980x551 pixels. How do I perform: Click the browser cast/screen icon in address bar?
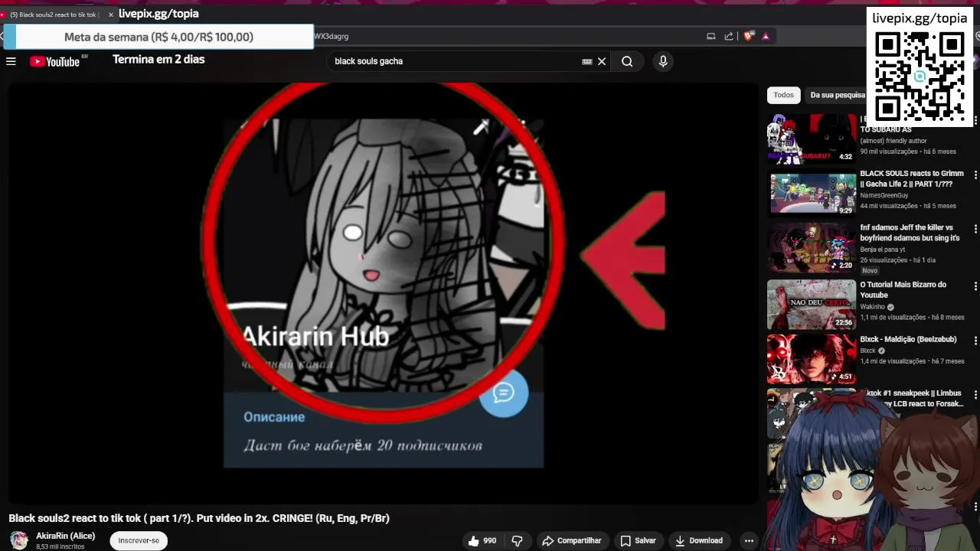click(x=710, y=36)
